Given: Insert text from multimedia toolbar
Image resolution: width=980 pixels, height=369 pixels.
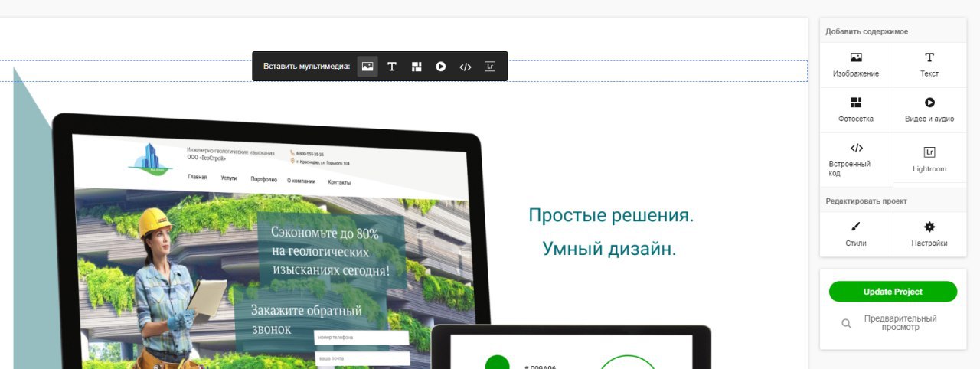Looking at the screenshot, I should [x=392, y=67].
